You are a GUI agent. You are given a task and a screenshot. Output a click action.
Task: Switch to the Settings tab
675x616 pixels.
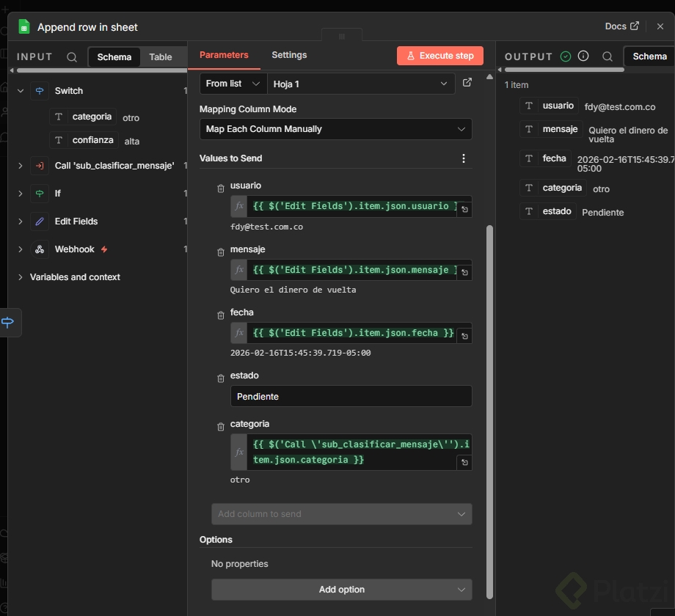coord(289,55)
